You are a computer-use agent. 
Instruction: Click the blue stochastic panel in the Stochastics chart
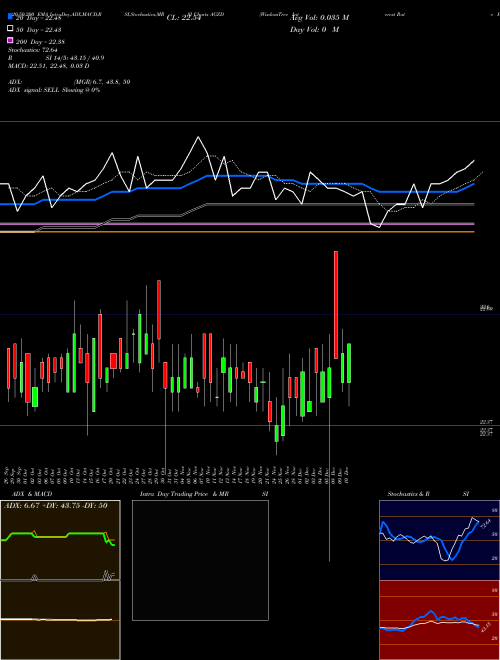[x=439, y=540]
